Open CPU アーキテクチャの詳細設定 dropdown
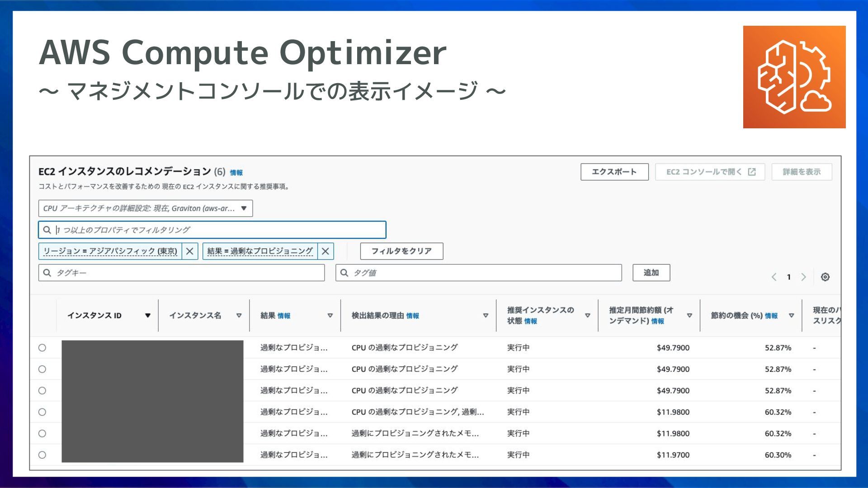This screenshot has width=868, height=488. 146,208
